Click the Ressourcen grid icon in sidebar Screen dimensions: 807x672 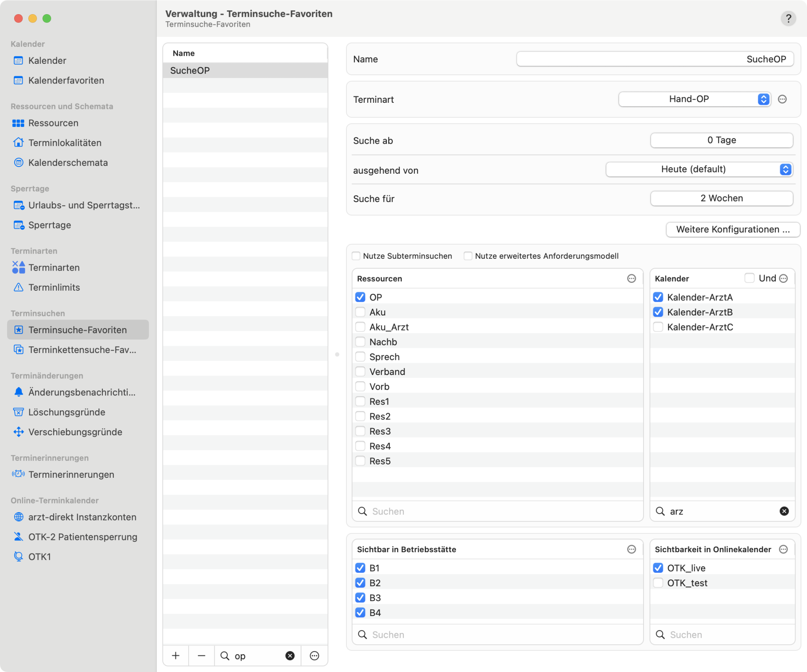coord(18,123)
